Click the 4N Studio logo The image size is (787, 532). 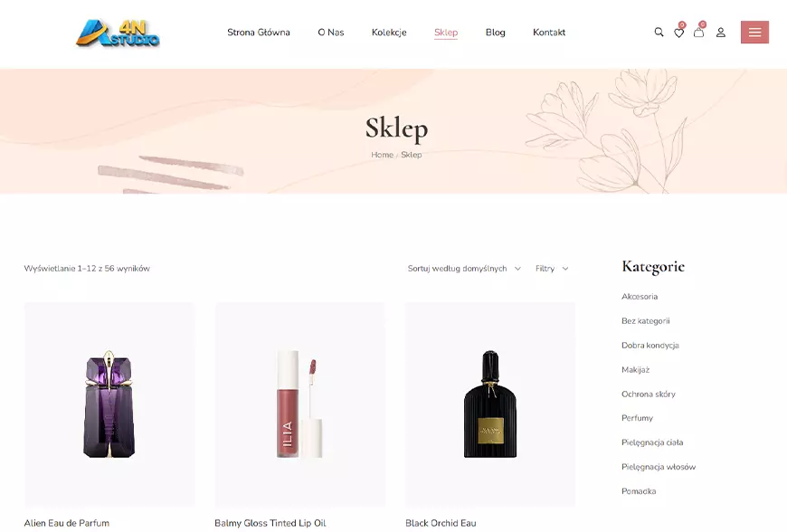[118, 33]
